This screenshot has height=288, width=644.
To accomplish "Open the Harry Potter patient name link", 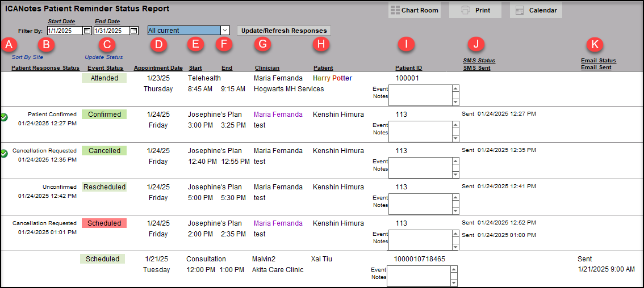I will (x=332, y=78).
